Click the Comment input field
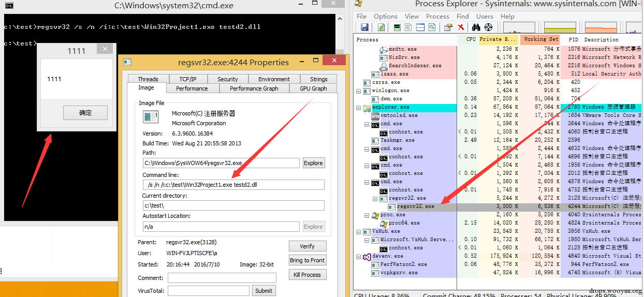Viewport: 644px width, 297px height. click(x=222, y=278)
